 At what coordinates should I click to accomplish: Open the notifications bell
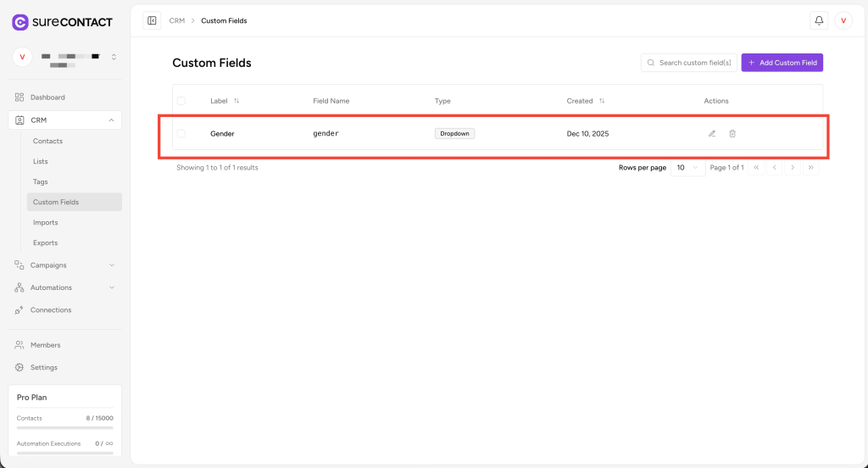coord(819,20)
